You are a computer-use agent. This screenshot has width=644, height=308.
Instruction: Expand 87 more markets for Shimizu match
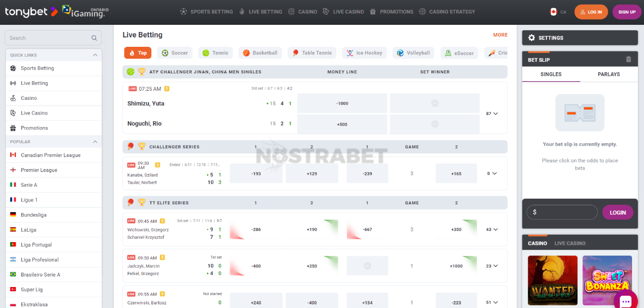pos(492,114)
